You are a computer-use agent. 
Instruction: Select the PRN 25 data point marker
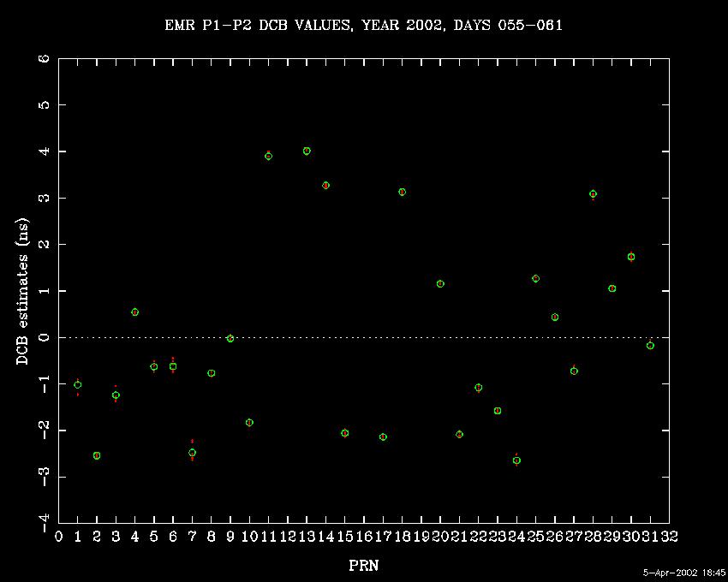(536, 279)
